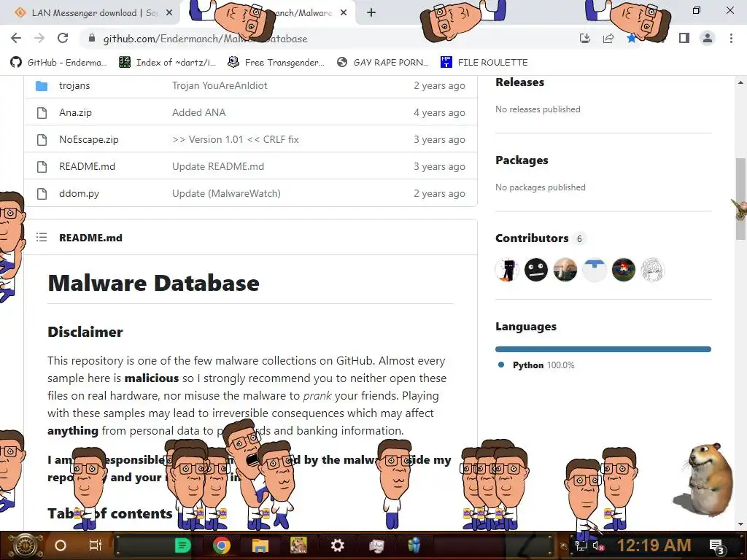Click README.md header title
747x560 pixels.
point(90,238)
